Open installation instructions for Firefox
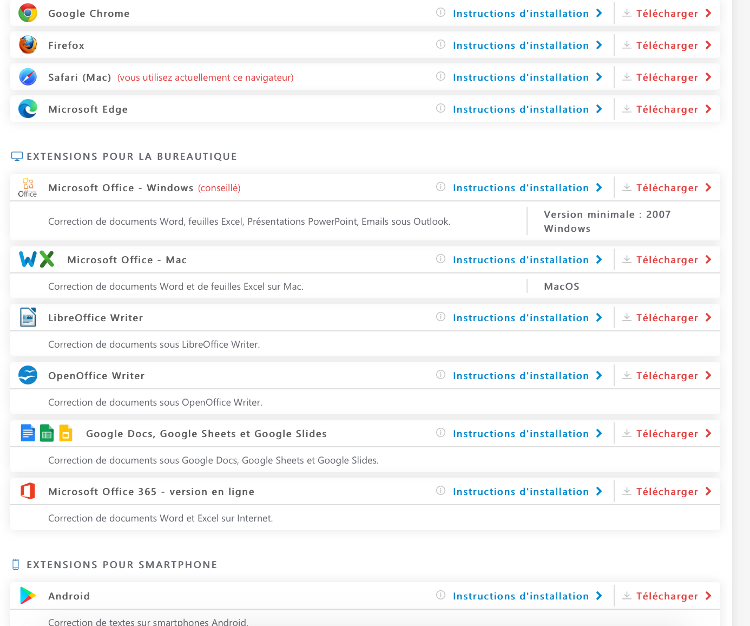Image resolution: width=750 pixels, height=626 pixels. 527,45
